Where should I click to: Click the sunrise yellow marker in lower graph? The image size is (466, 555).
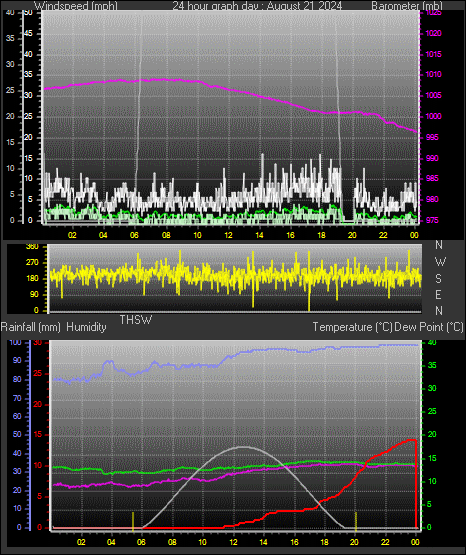tap(133, 521)
